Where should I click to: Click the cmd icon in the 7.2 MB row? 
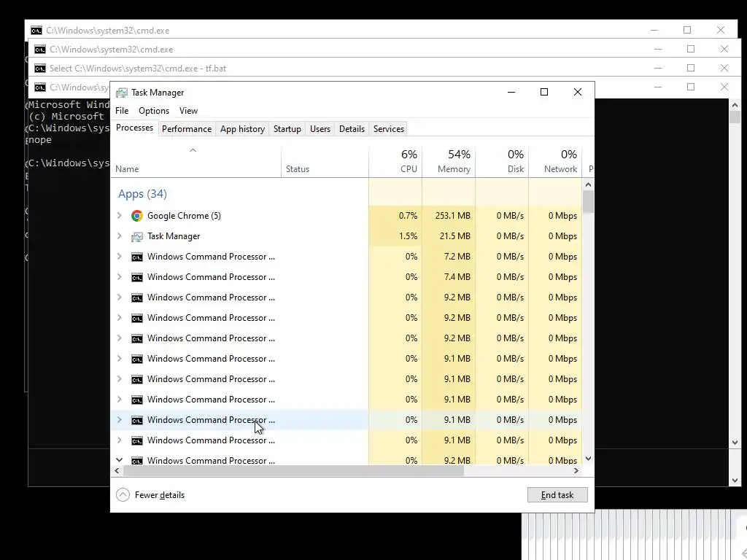pyautogui.click(x=136, y=257)
